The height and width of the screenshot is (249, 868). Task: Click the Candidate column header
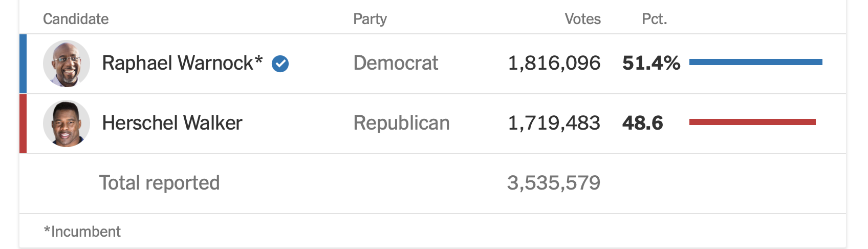tap(76, 19)
